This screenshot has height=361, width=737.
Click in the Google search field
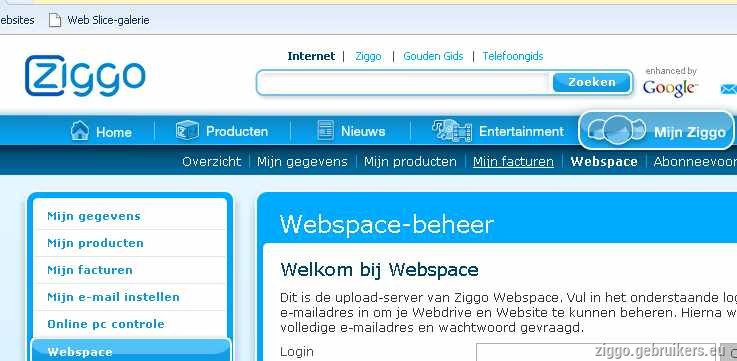click(x=404, y=83)
